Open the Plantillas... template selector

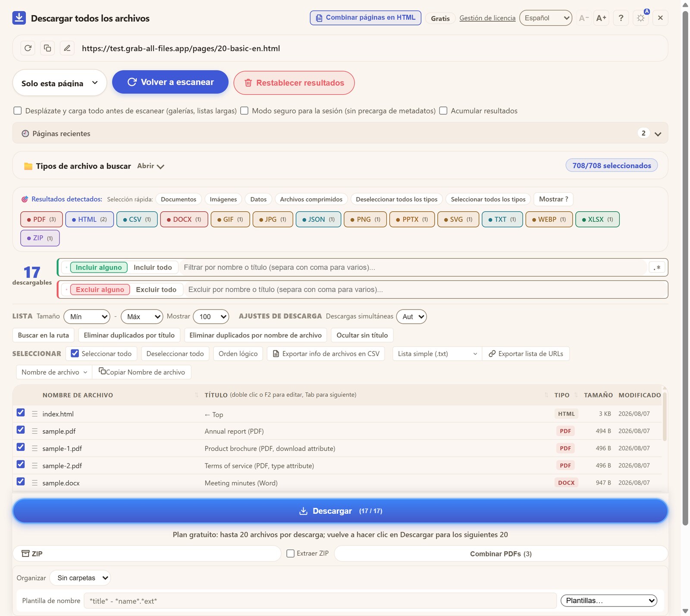[609, 600]
